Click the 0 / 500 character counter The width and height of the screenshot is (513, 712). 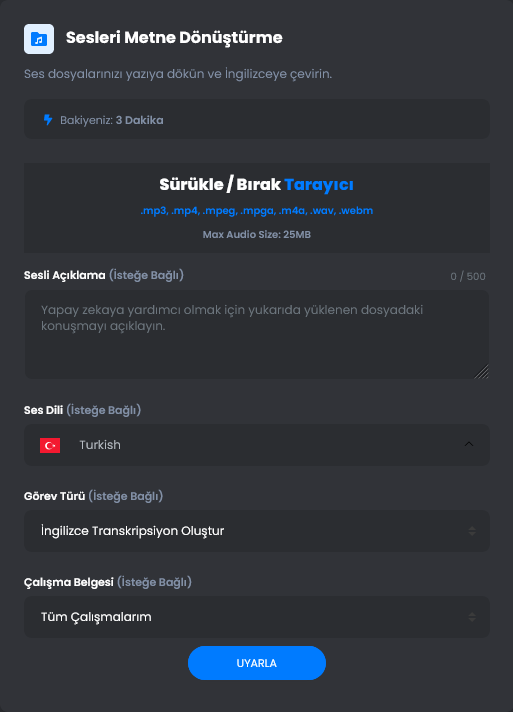[468, 277]
